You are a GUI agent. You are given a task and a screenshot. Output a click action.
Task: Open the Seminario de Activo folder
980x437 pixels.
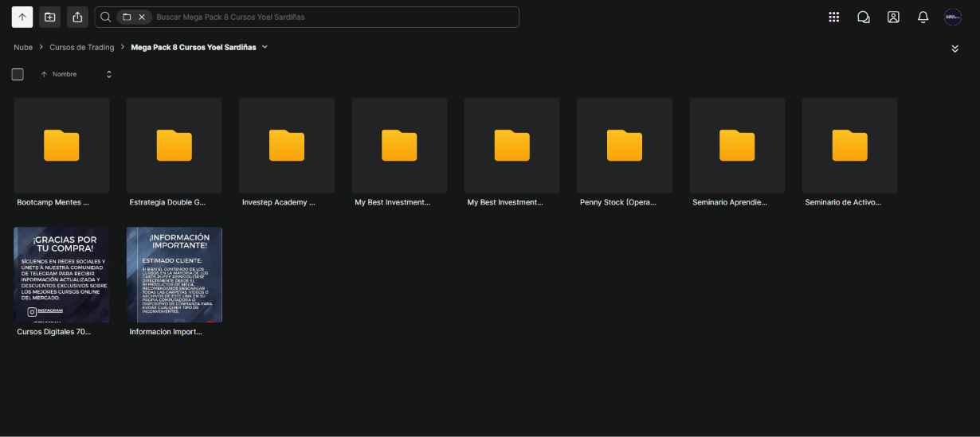pyautogui.click(x=850, y=146)
